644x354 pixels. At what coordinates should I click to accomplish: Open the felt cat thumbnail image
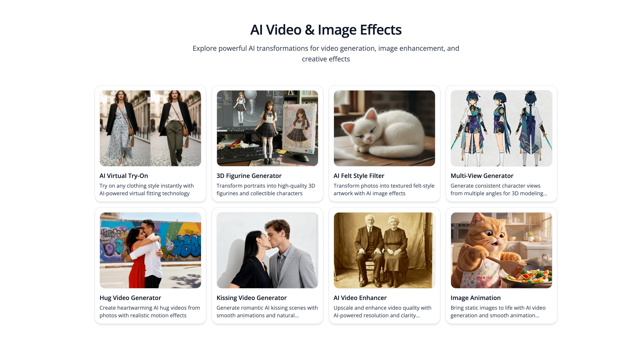(x=384, y=128)
